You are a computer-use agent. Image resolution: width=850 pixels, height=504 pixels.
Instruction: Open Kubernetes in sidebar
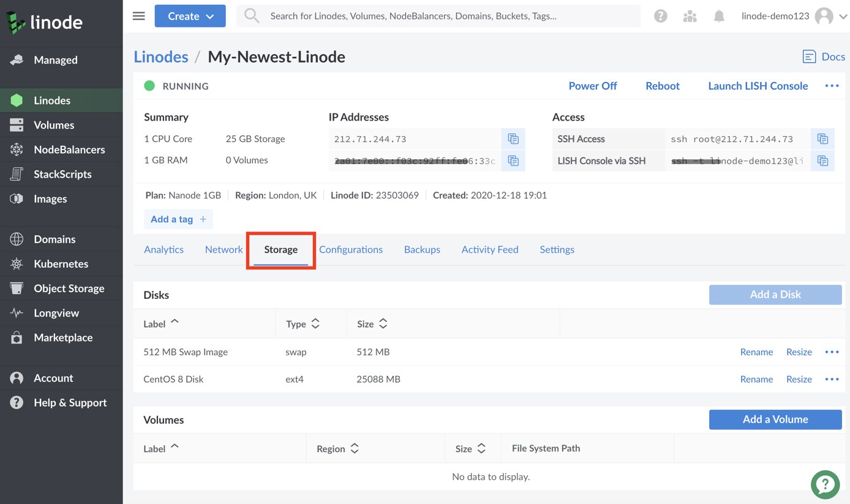[x=61, y=264]
